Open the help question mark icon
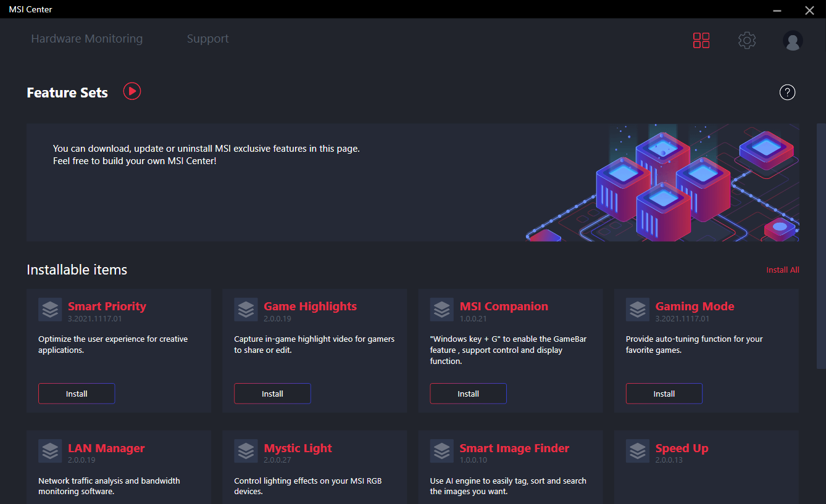This screenshot has width=826, height=504. pyautogui.click(x=788, y=93)
